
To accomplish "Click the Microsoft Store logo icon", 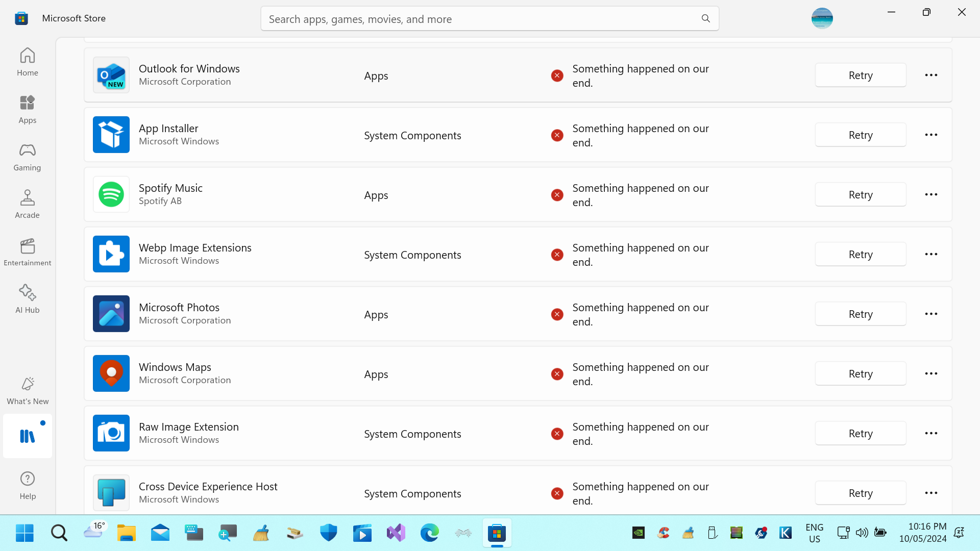I will [x=21, y=18].
